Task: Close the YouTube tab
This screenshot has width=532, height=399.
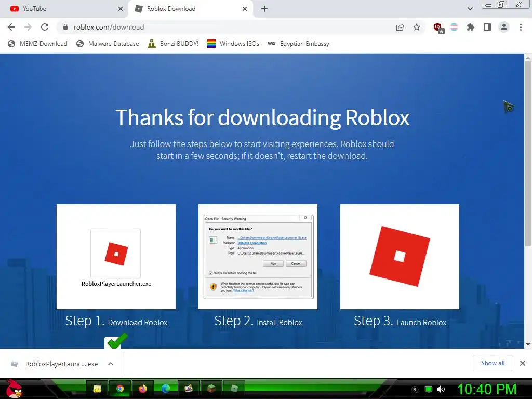Action: tap(121, 9)
